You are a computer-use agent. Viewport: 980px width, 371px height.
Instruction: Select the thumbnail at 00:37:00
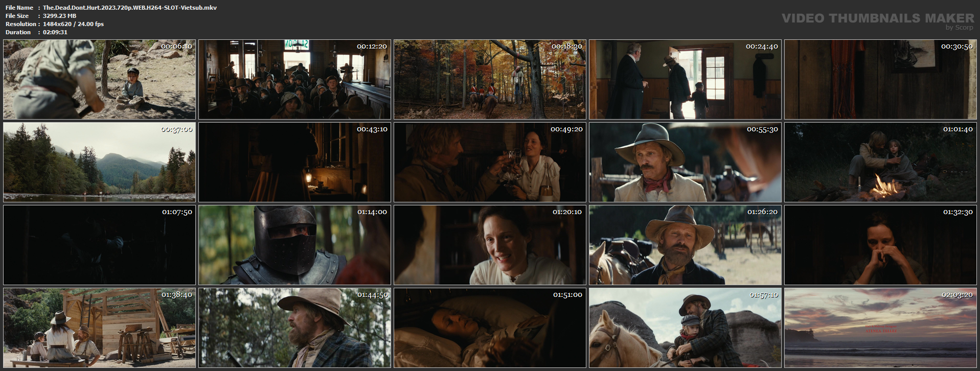(99, 162)
